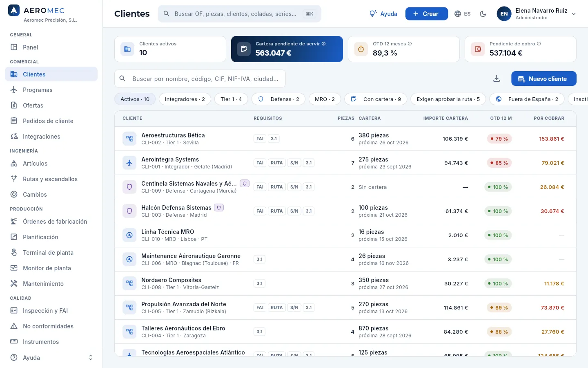
Task: Open Programas in the sidebar
Action: click(51, 90)
